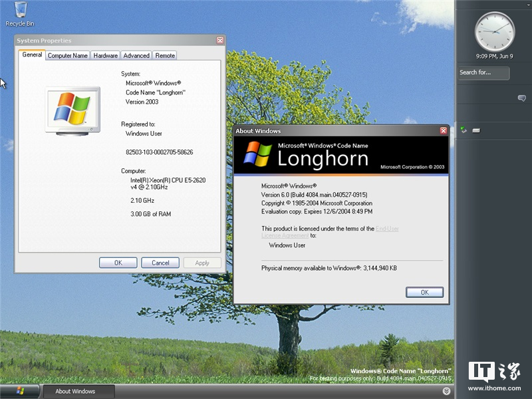
Task: Cancel the System Properties dialog
Action: tap(160, 263)
